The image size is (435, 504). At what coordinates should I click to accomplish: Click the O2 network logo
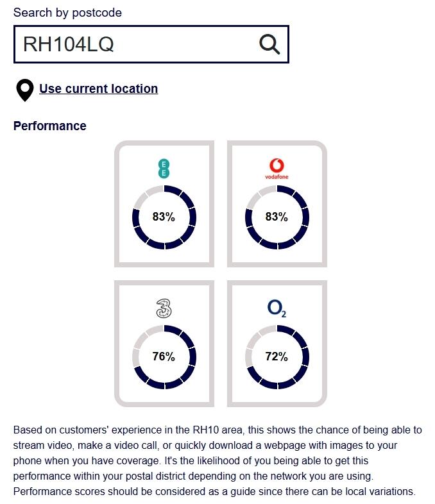point(277,309)
